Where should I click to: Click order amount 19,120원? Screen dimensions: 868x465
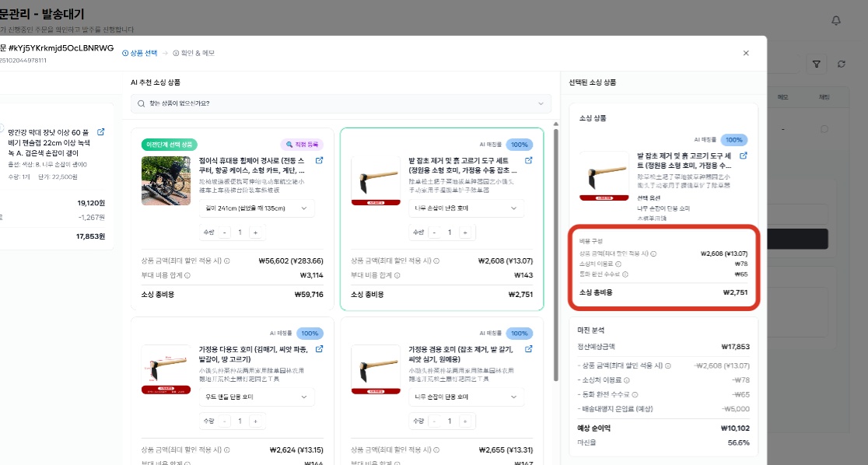coord(91,203)
